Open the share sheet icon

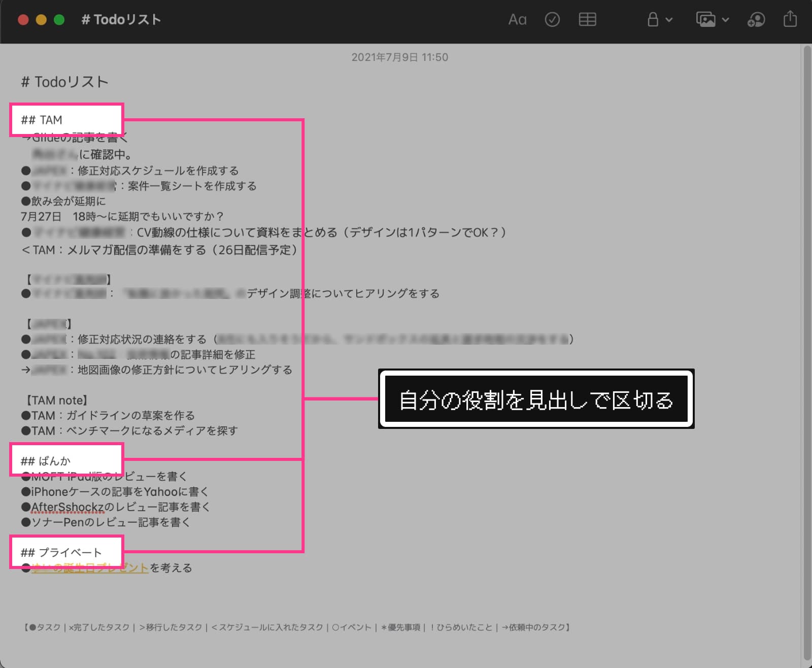pos(790,19)
